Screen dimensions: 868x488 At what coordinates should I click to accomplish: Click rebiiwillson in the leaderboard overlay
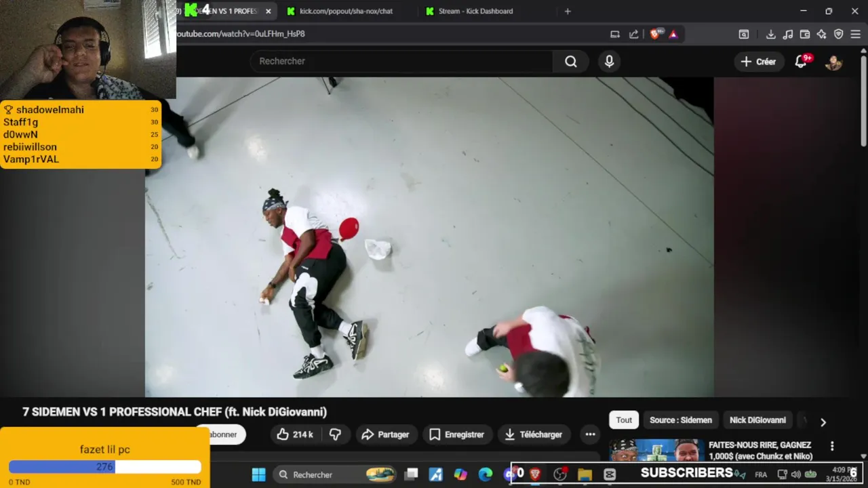click(30, 147)
